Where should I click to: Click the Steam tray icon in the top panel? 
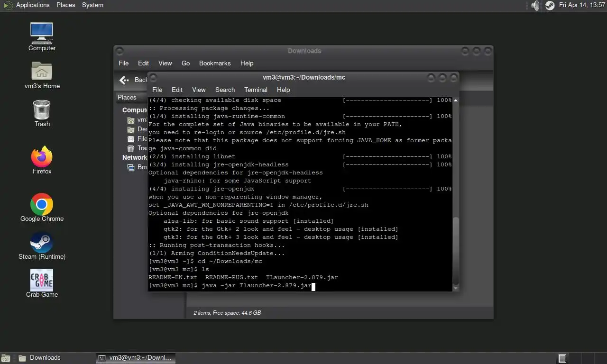(x=550, y=5)
